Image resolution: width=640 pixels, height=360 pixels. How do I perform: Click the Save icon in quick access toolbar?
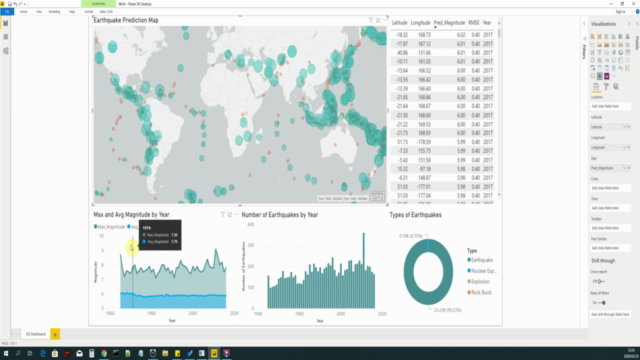[10, 4]
